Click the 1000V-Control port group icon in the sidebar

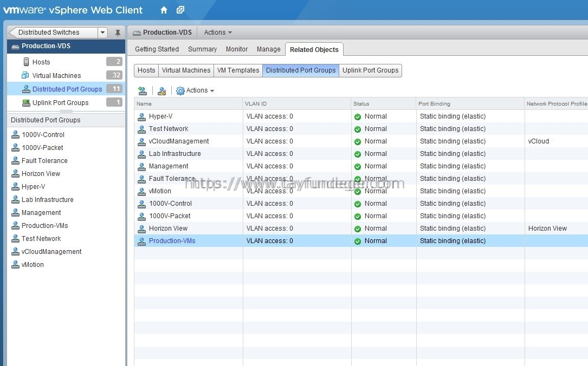(15, 134)
